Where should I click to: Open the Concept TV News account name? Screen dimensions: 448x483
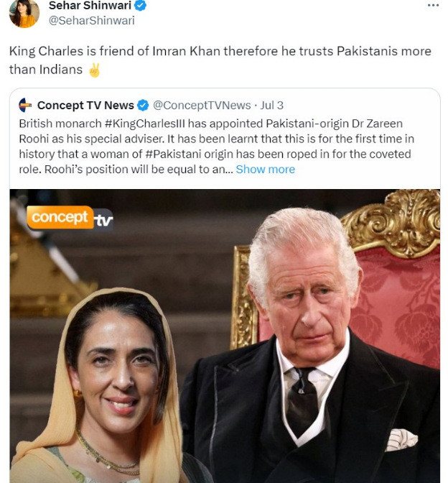tap(85, 106)
